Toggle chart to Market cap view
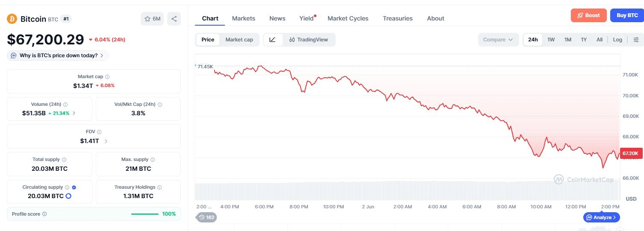 (x=239, y=40)
